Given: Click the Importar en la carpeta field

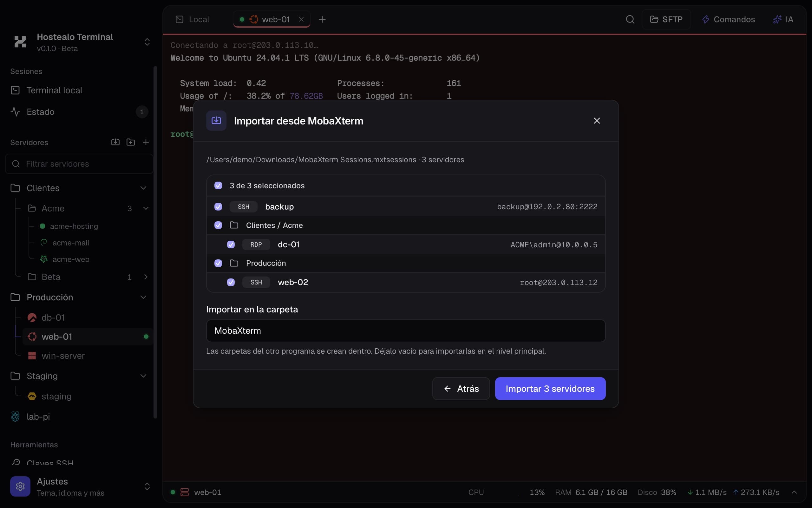Looking at the screenshot, I should coord(406,331).
